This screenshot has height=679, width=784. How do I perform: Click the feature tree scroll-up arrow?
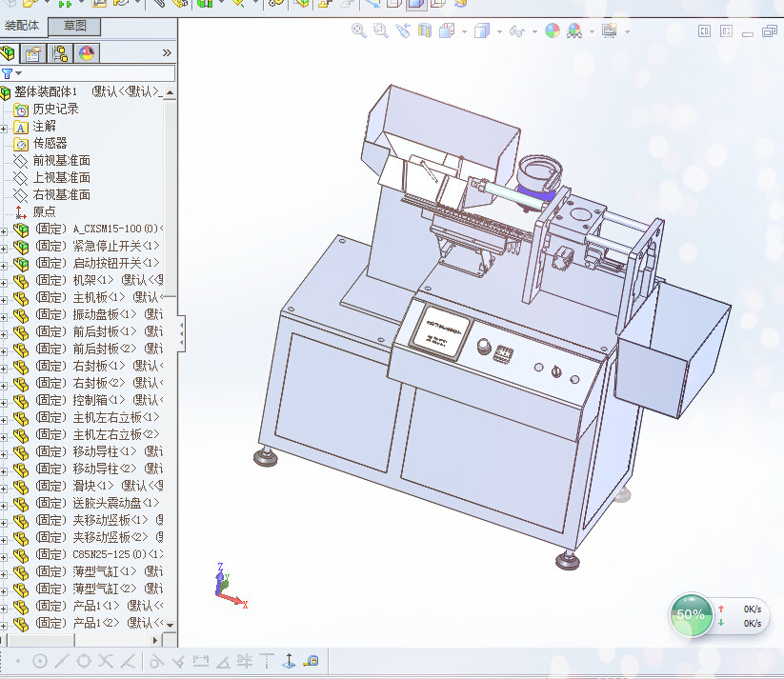point(170,92)
